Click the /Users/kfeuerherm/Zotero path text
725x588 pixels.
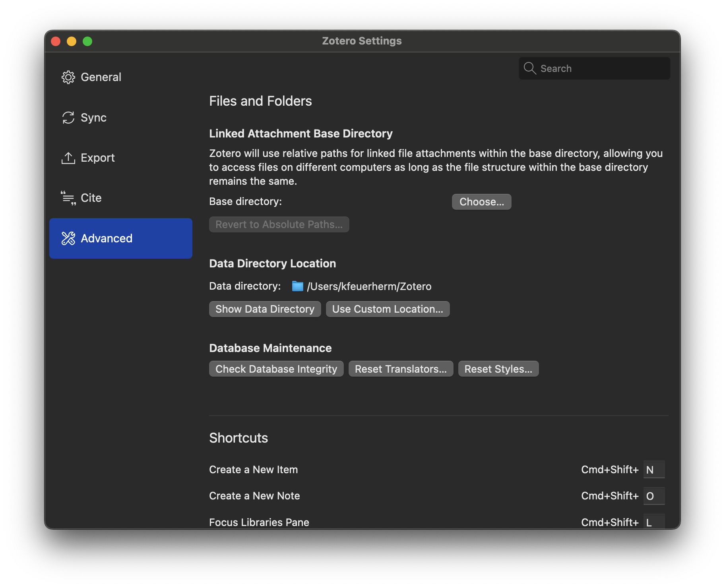[x=369, y=286]
